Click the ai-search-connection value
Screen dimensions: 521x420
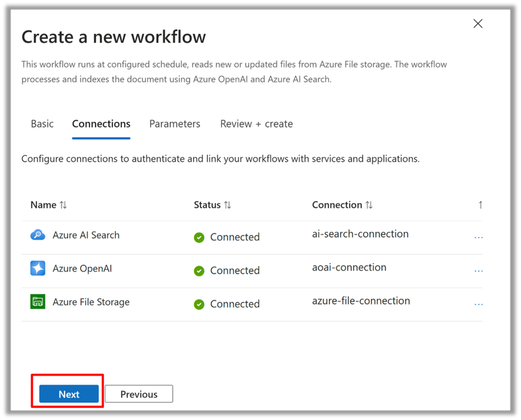coord(360,234)
